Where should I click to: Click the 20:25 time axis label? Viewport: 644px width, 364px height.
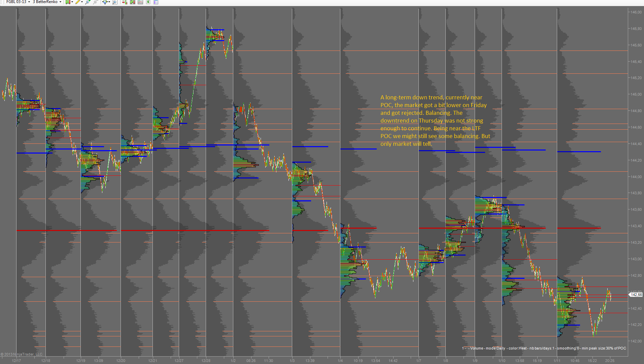tap(610, 361)
